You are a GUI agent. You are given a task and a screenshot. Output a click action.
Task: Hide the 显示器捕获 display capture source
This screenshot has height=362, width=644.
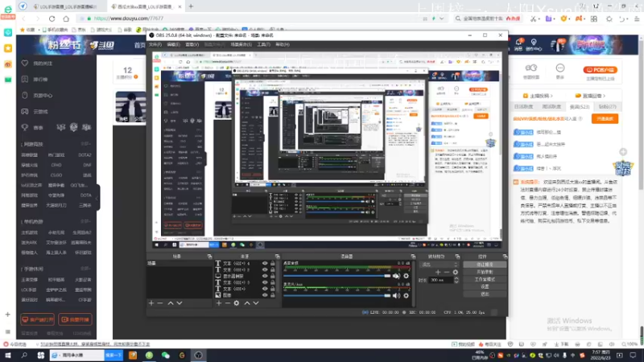pyautogui.click(x=265, y=276)
